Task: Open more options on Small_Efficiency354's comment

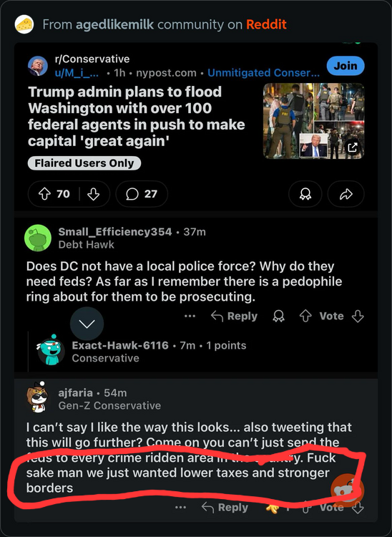Action: click(x=190, y=316)
